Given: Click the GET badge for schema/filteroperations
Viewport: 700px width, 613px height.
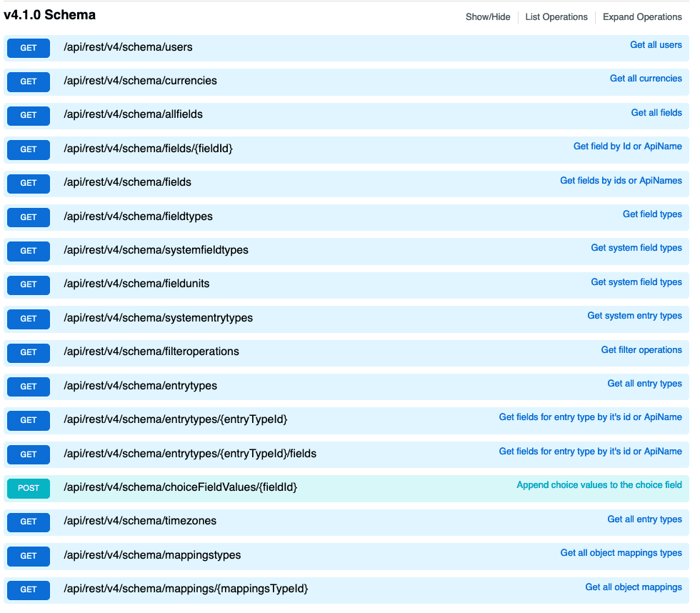Looking at the screenshot, I should tap(28, 352).
